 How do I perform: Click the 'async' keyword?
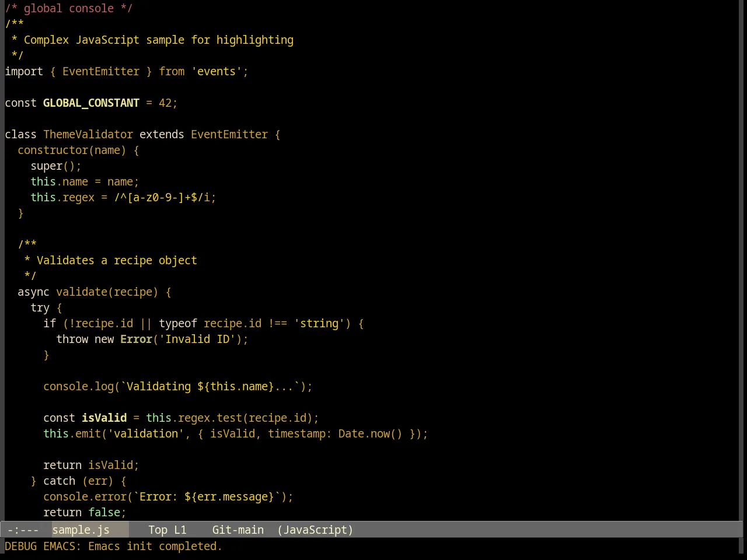coord(33,292)
